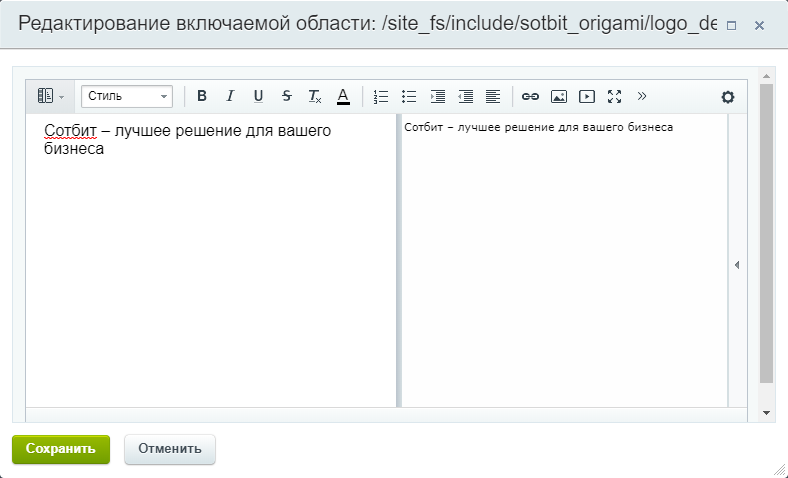The width and height of the screenshot is (788, 478).
Task: Open the Стиль style dropdown
Action: (x=127, y=96)
